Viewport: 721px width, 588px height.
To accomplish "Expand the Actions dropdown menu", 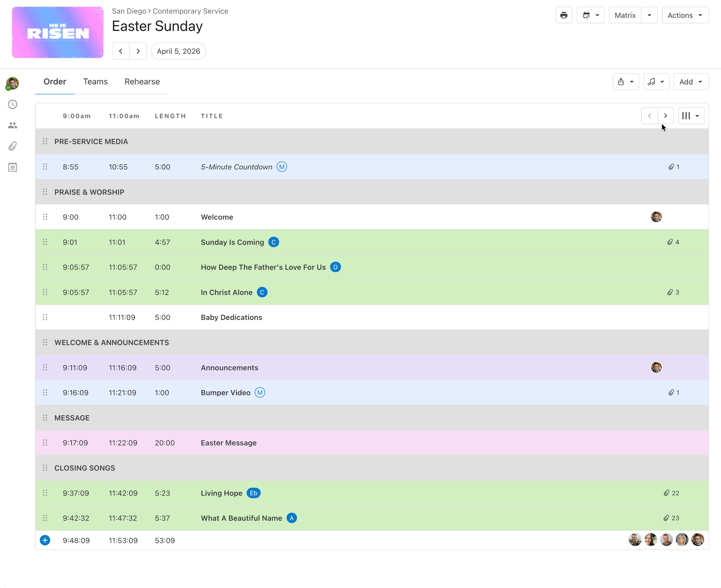I will (685, 15).
